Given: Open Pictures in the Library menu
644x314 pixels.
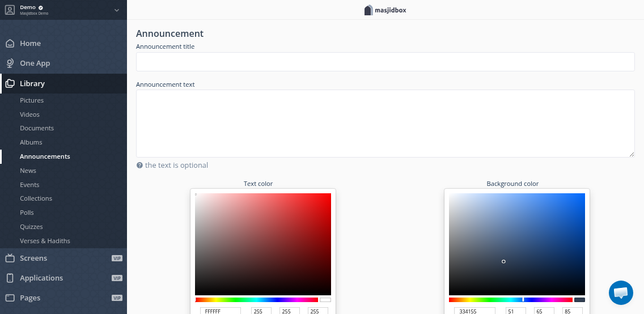Looking at the screenshot, I should click(32, 100).
